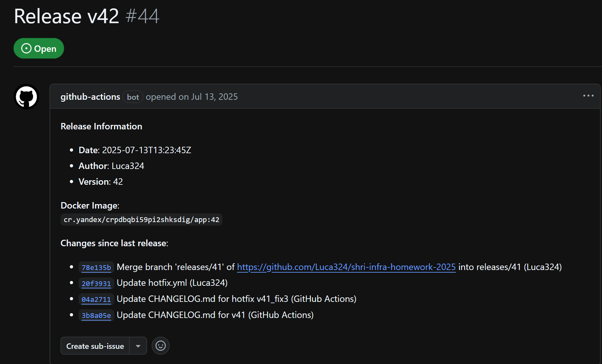Select commit 20f3931
The height and width of the screenshot is (364, 602).
point(96,283)
